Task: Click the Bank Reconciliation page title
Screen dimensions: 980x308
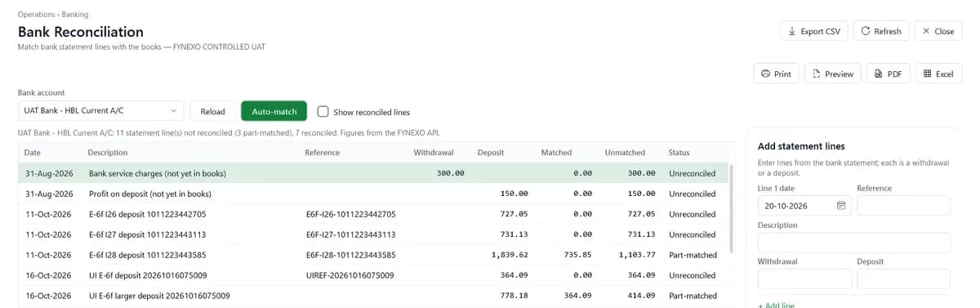Action: [81, 32]
